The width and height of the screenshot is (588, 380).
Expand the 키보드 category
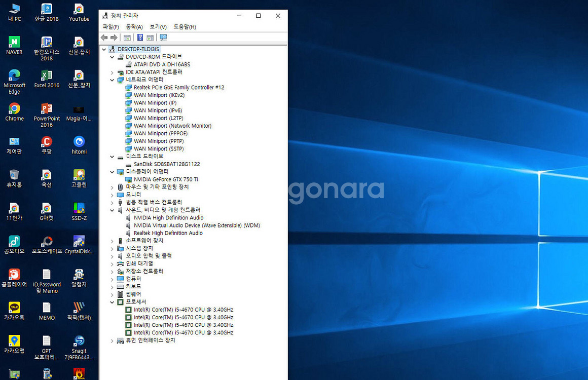point(112,287)
